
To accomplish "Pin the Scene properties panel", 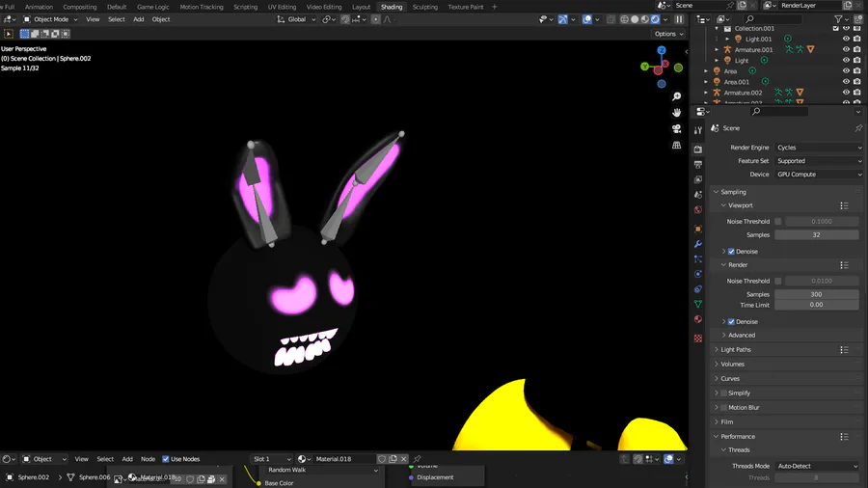I will coord(858,128).
